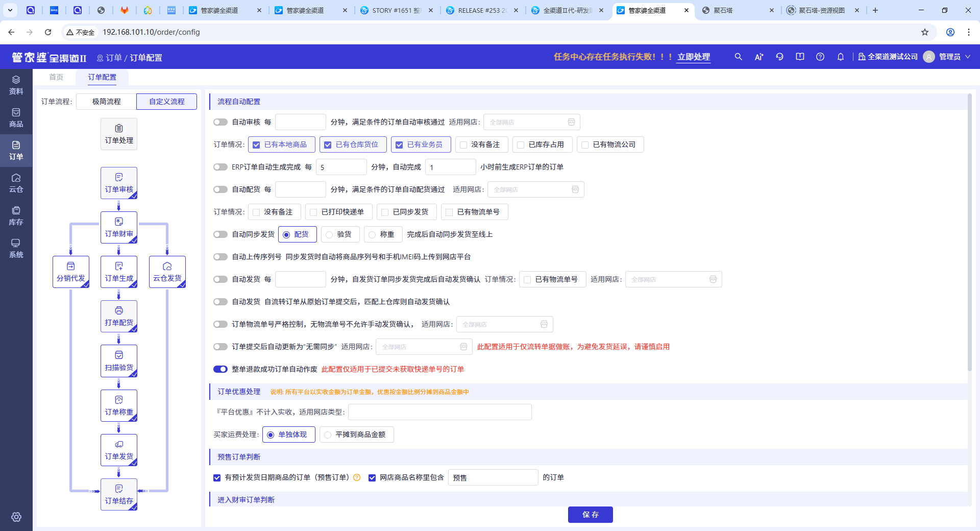The width and height of the screenshot is (980, 531).
Task: Open the 云仓 sidebar module
Action: pos(16,183)
